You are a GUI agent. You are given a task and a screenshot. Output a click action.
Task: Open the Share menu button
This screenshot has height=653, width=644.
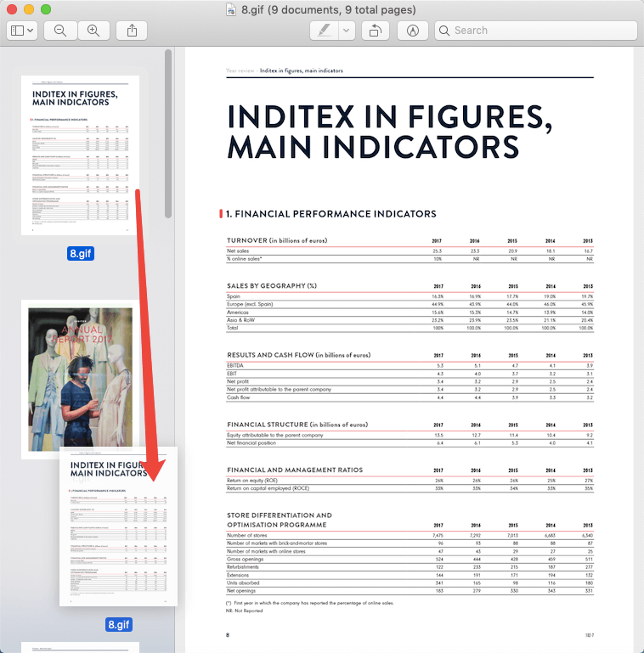point(132,31)
